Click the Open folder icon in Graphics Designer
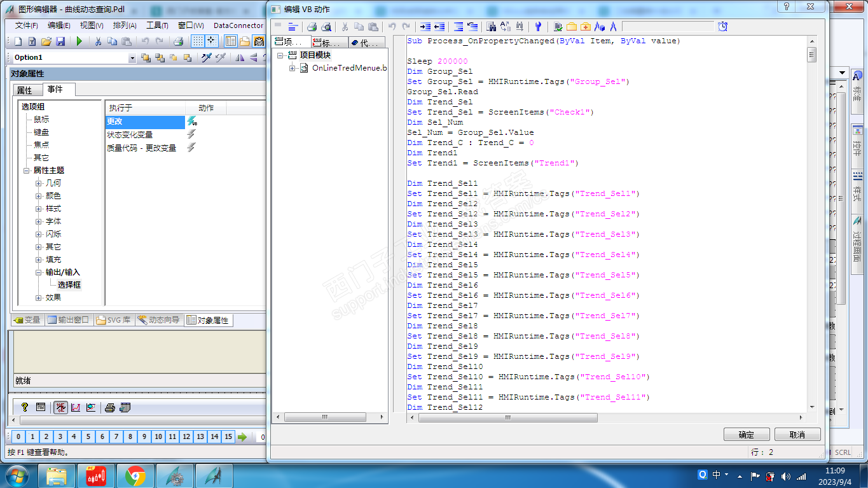This screenshot has height=488, width=868. tap(46, 41)
